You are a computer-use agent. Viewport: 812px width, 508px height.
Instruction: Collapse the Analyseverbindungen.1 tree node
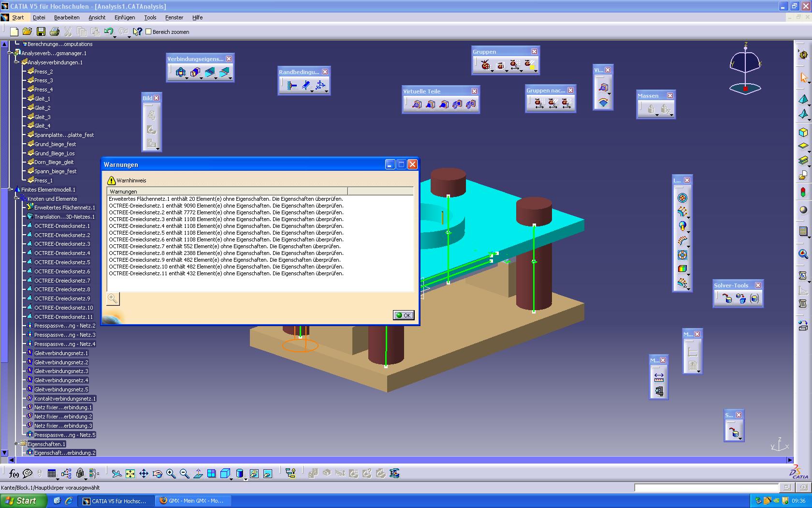(16, 62)
